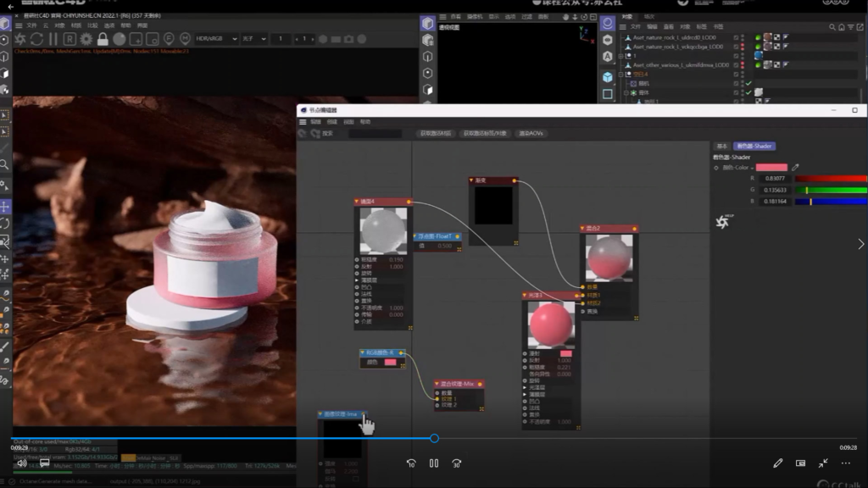Toggle the Octane region render R button
This screenshot has height=488, width=868.
(70, 39)
